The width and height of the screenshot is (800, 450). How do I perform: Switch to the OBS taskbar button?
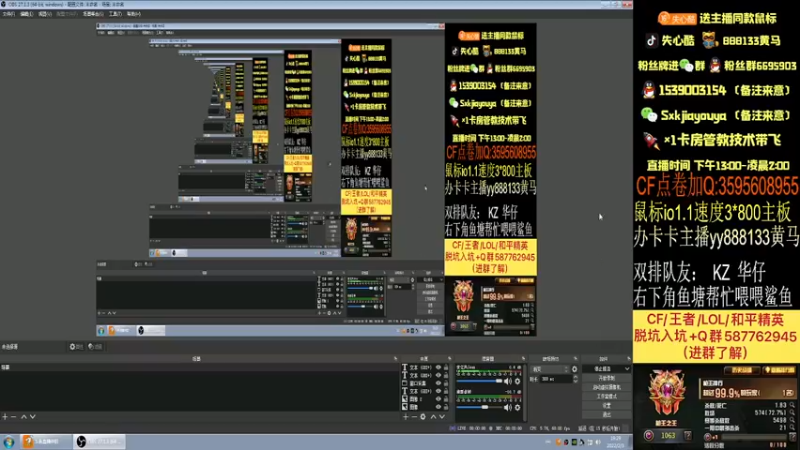click(x=99, y=442)
